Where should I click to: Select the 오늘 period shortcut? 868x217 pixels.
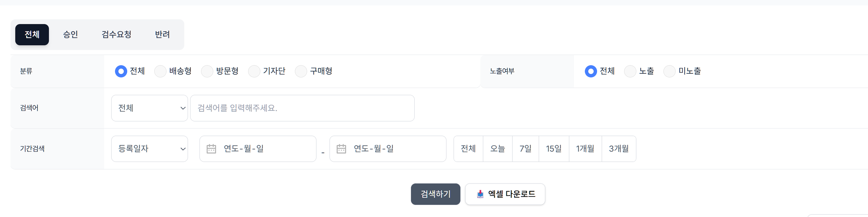498,149
